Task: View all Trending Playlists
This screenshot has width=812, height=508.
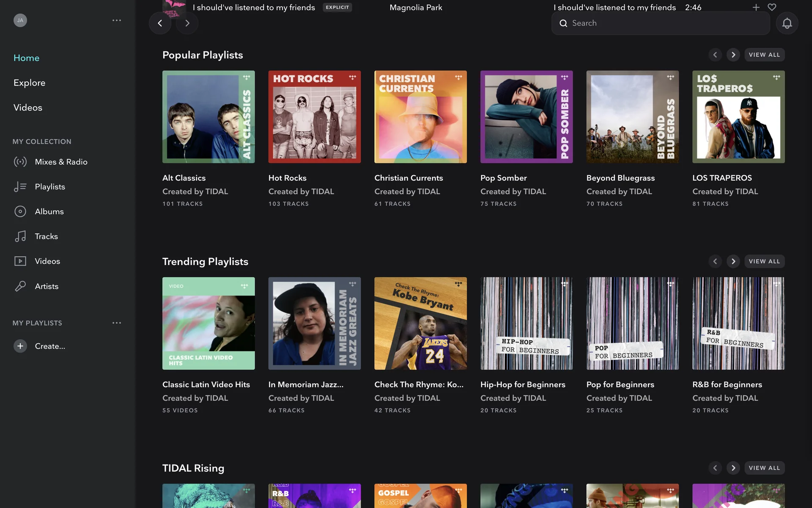Action: tap(764, 262)
